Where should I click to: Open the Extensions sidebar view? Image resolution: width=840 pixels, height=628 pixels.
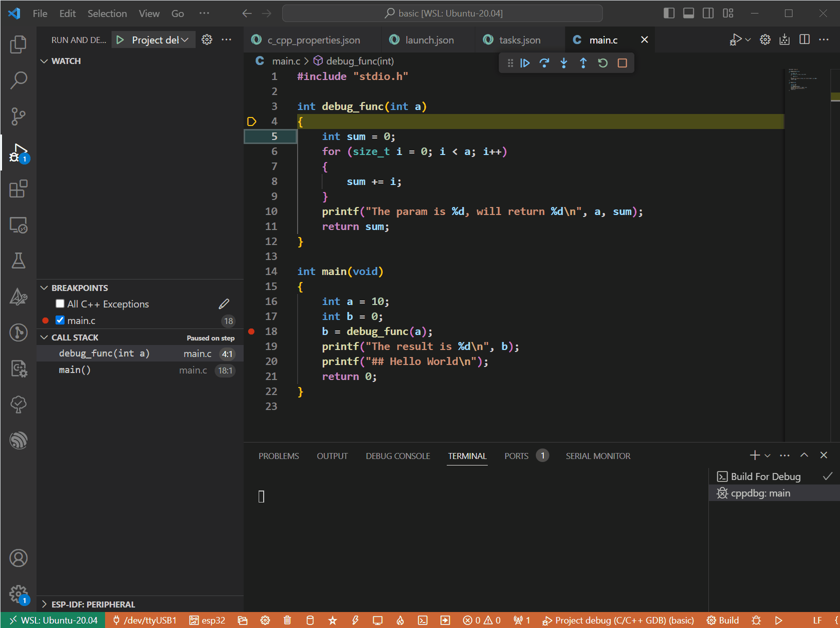coord(19,189)
